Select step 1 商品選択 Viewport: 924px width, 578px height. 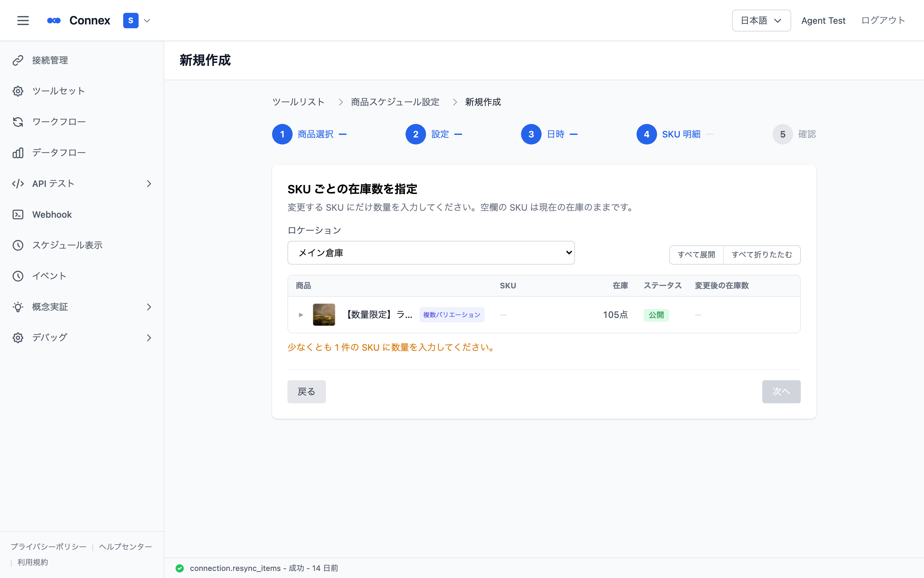(x=303, y=134)
